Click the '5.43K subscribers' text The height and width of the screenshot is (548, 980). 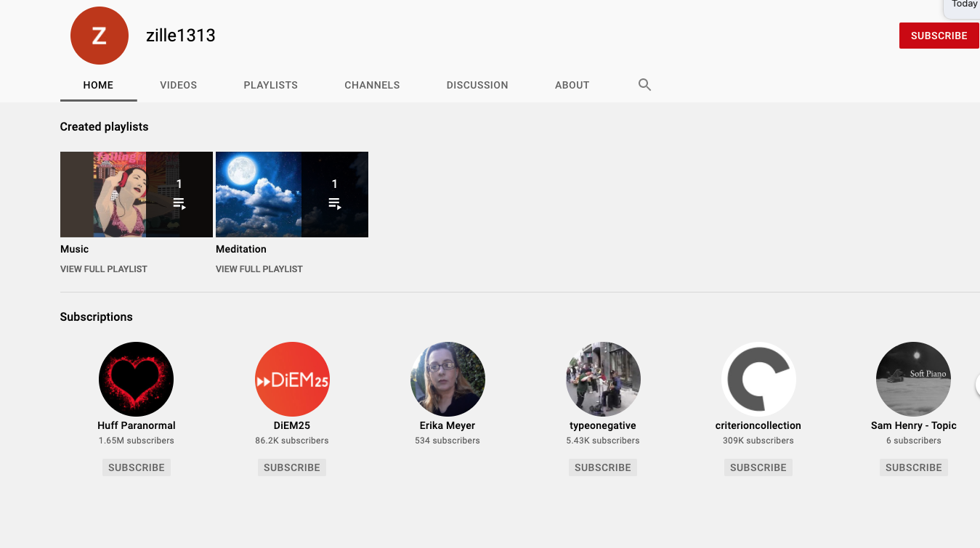[x=603, y=441]
